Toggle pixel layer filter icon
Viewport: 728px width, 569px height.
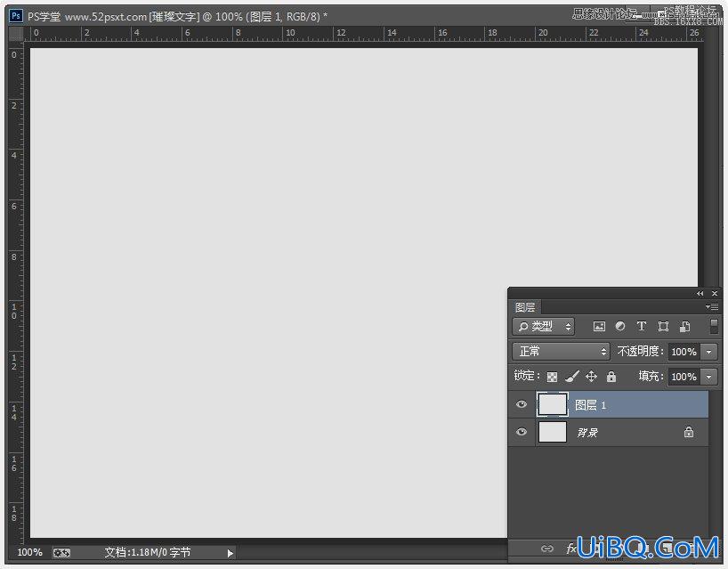coord(599,327)
